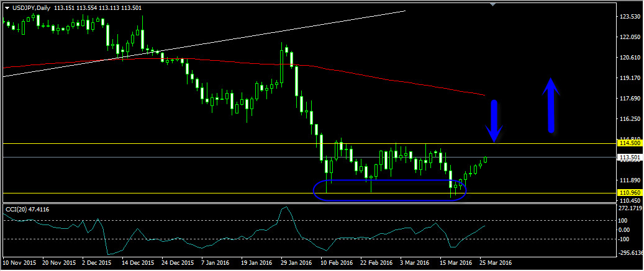
Task: Click the latest candle at 25 Mar 2016
Action: click(x=485, y=159)
